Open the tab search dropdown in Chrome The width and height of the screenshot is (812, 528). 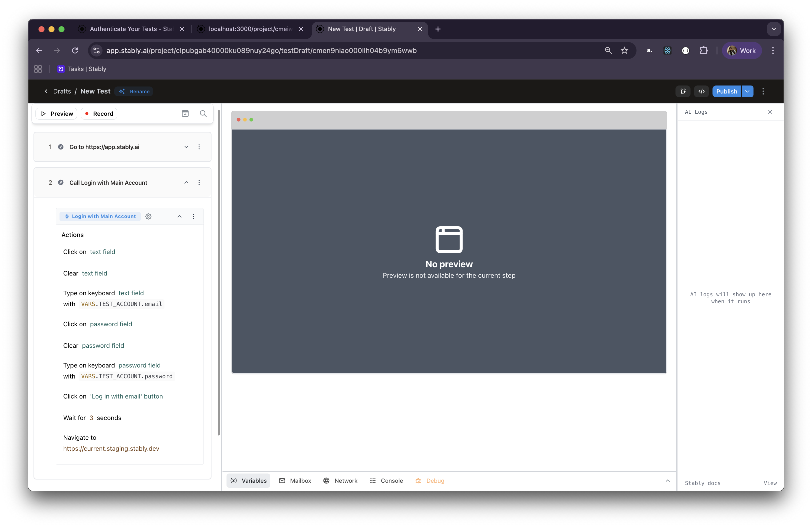pyautogui.click(x=774, y=29)
